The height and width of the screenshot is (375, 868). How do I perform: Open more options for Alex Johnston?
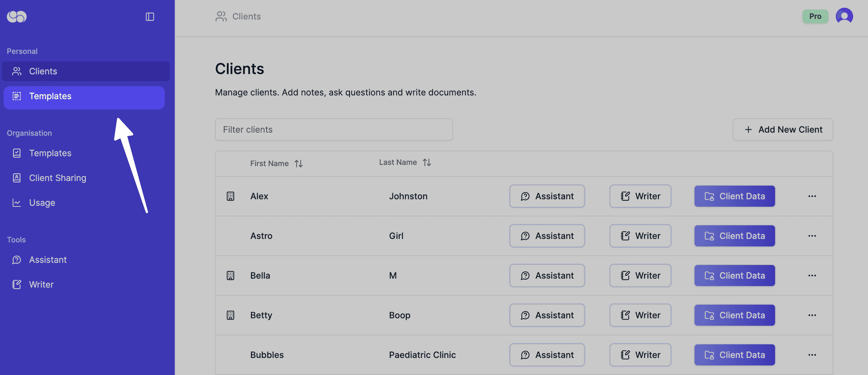(x=812, y=196)
